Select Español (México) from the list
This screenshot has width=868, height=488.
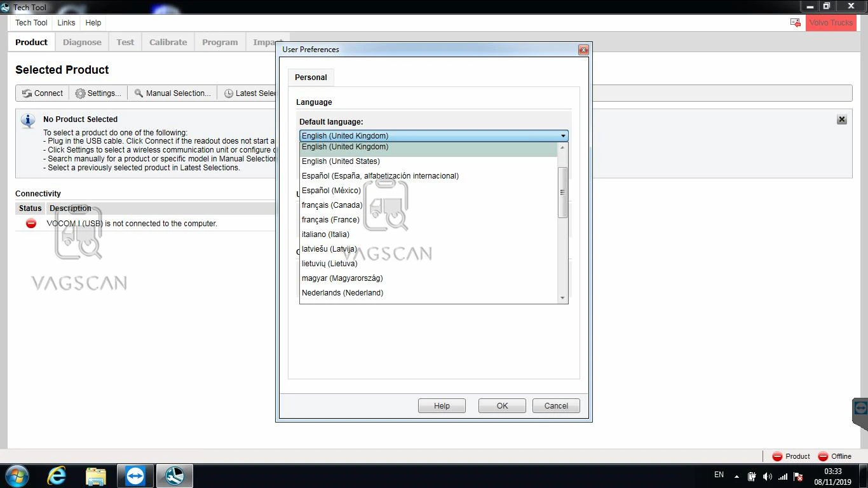[428, 191]
